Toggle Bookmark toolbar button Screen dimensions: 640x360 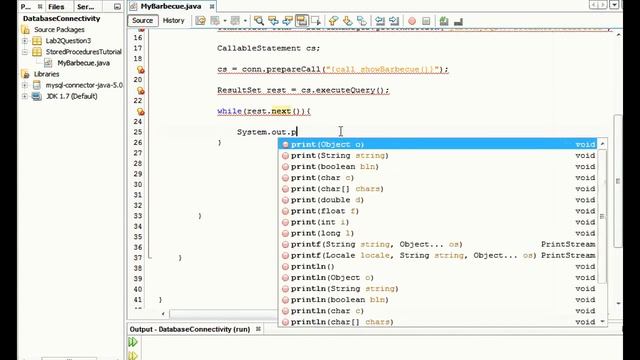pos(362,21)
